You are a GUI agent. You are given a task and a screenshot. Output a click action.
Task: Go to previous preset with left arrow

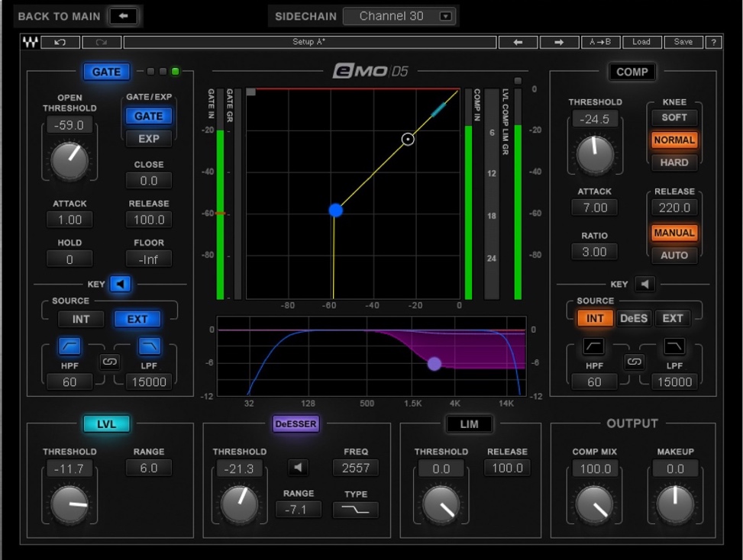point(518,42)
